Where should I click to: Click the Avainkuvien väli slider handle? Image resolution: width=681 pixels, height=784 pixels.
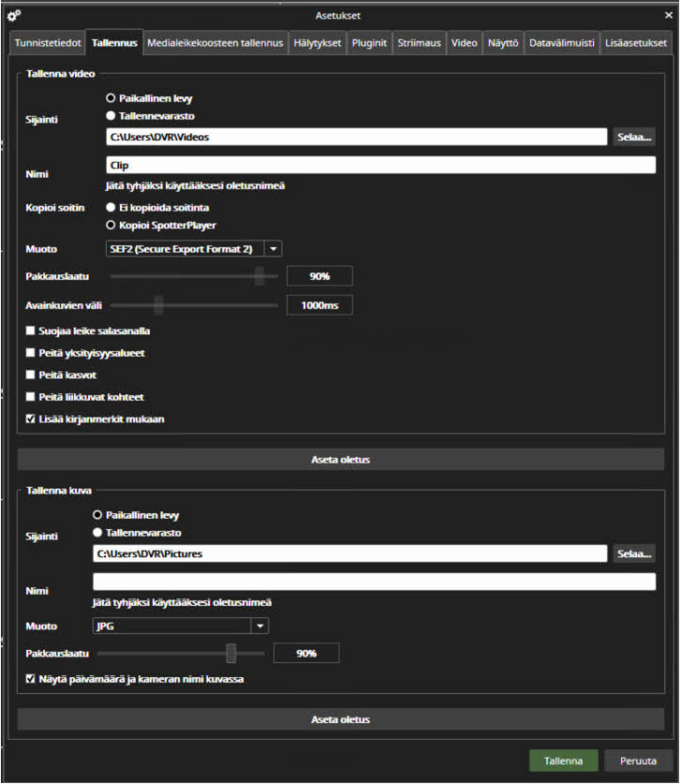pyautogui.click(x=158, y=305)
